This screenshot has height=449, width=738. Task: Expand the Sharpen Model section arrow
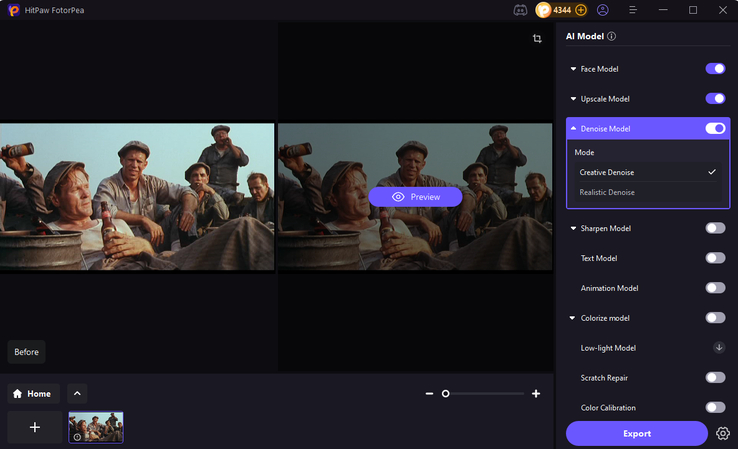(x=573, y=228)
